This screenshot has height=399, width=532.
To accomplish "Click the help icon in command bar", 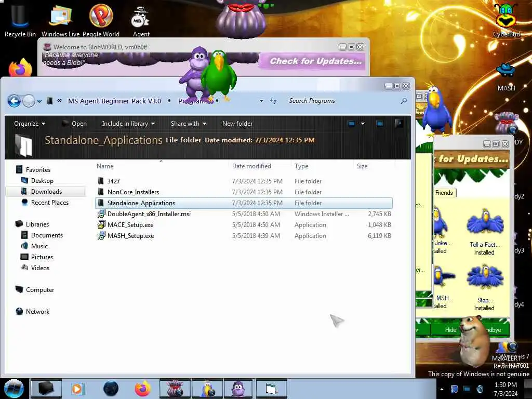I will coord(399,124).
